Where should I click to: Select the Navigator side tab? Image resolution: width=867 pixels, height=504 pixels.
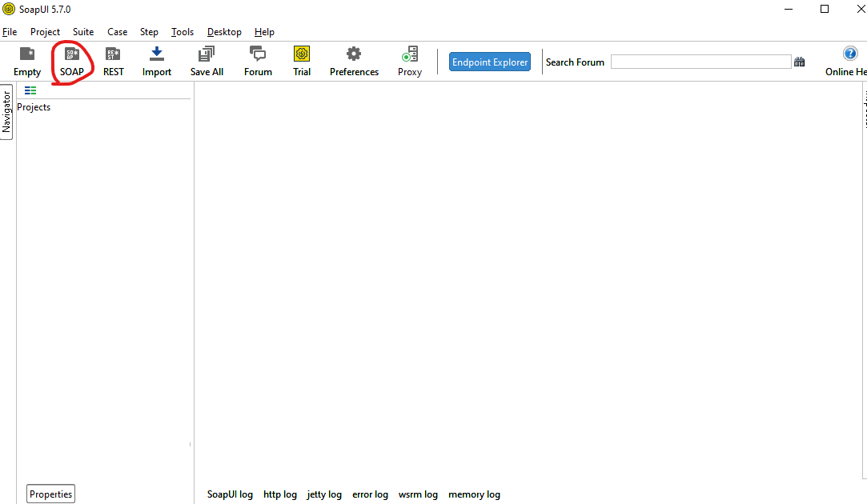[6, 112]
